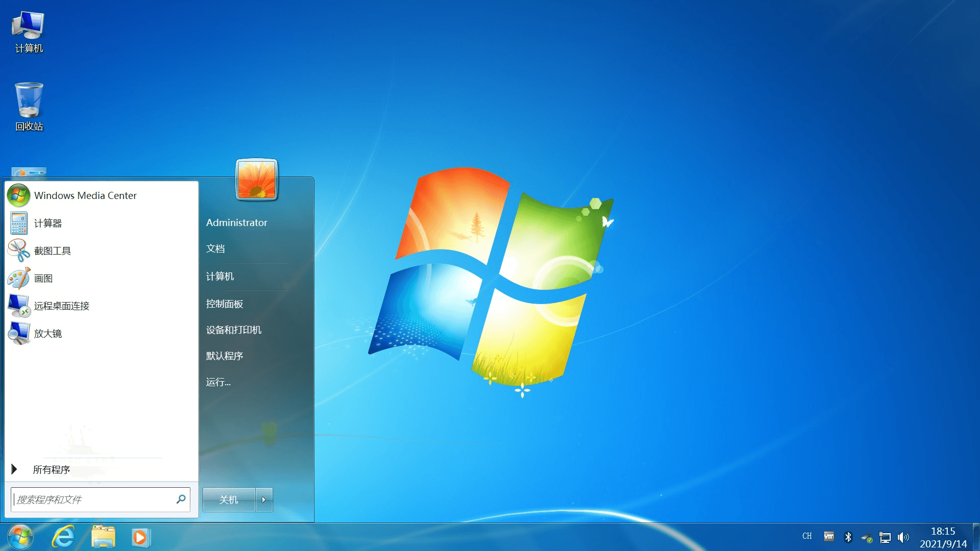Open Windows Media Player from taskbar
Viewport: 980px width, 551px height.
pyautogui.click(x=139, y=538)
